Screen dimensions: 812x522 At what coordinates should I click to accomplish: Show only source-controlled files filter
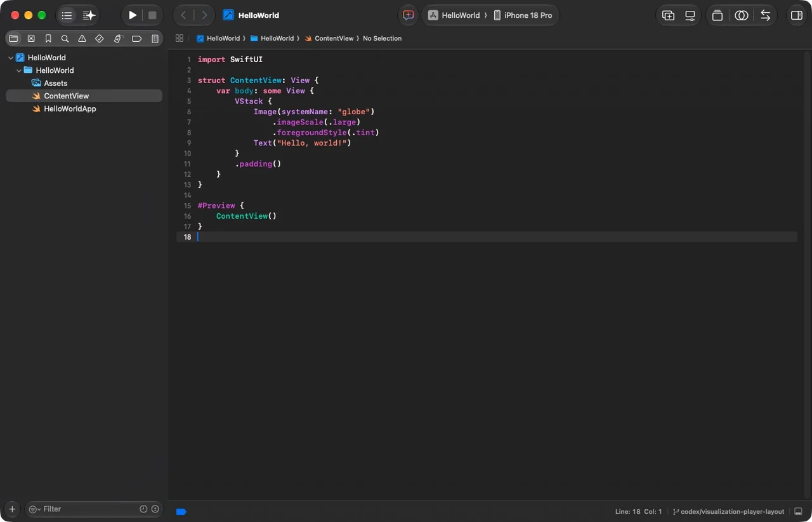click(x=155, y=509)
